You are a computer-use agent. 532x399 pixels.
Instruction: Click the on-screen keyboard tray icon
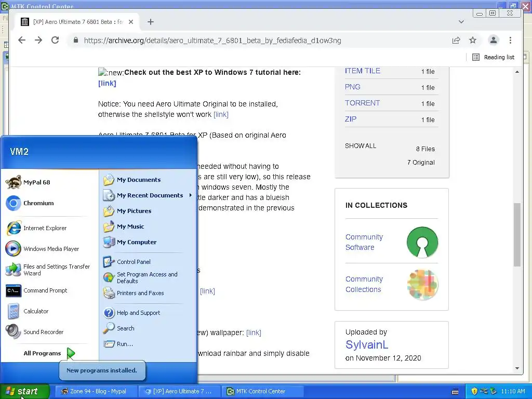point(455,392)
